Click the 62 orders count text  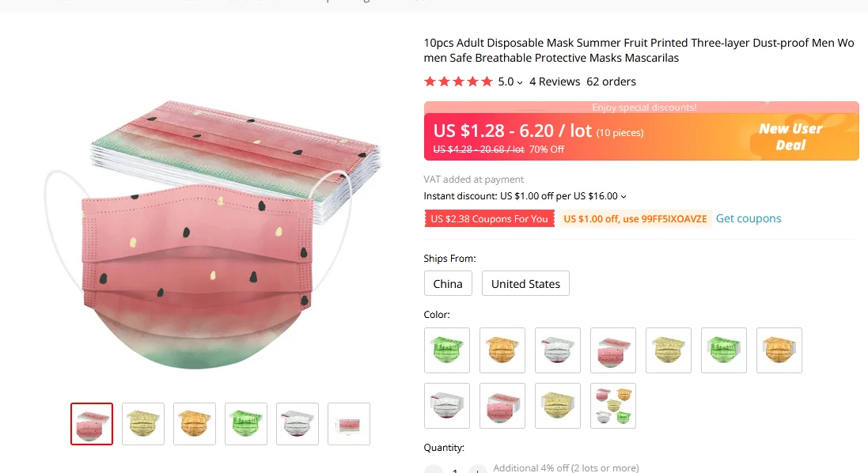pos(611,81)
